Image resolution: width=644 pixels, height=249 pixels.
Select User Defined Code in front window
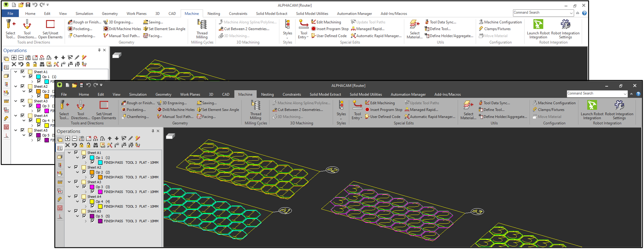click(x=383, y=117)
